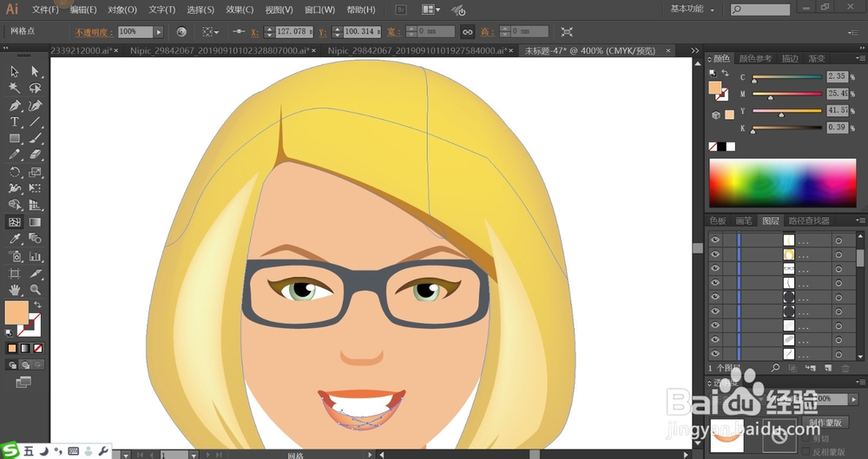868x459 pixels.
Task: Select the Line Segment tool
Action: click(x=35, y=121)
